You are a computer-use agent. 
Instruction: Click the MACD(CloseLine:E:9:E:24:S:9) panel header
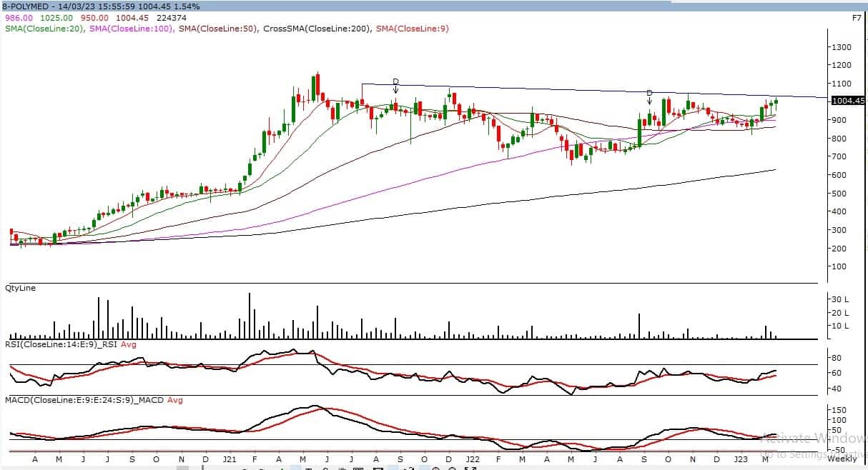[82, 400]
